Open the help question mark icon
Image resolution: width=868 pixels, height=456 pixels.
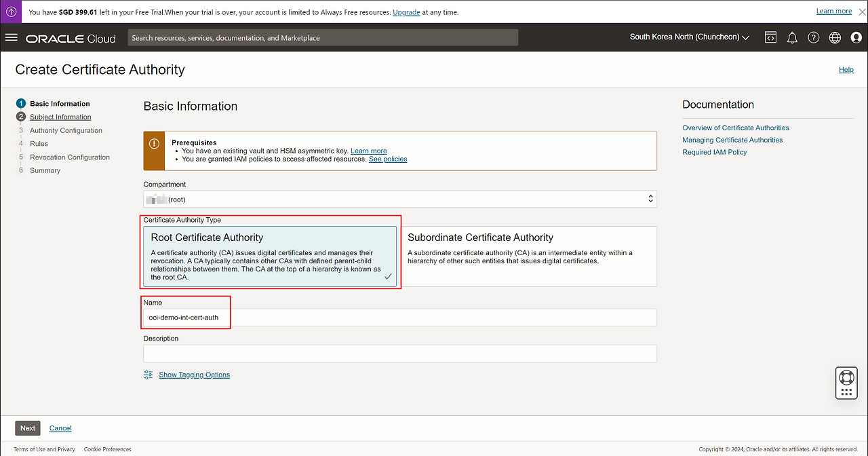coord(814,38)
